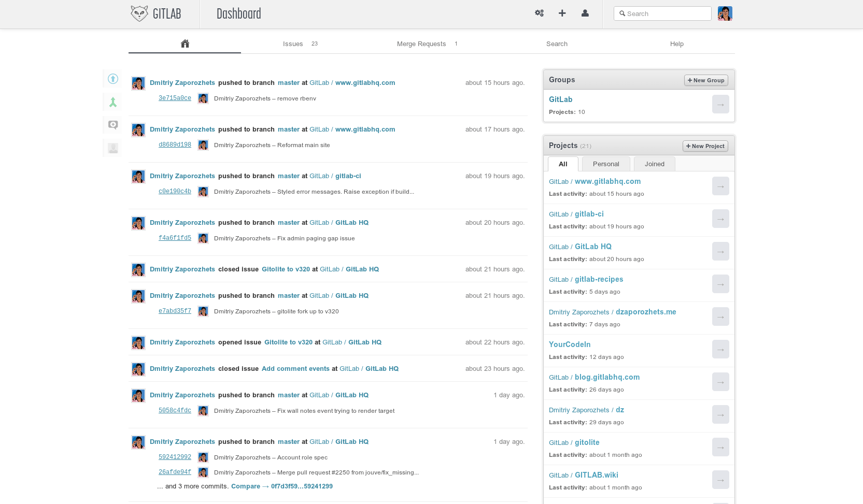The image size is (863, 504).
Task: Open the GitLab group arrow button
Action: click(720, 104)
